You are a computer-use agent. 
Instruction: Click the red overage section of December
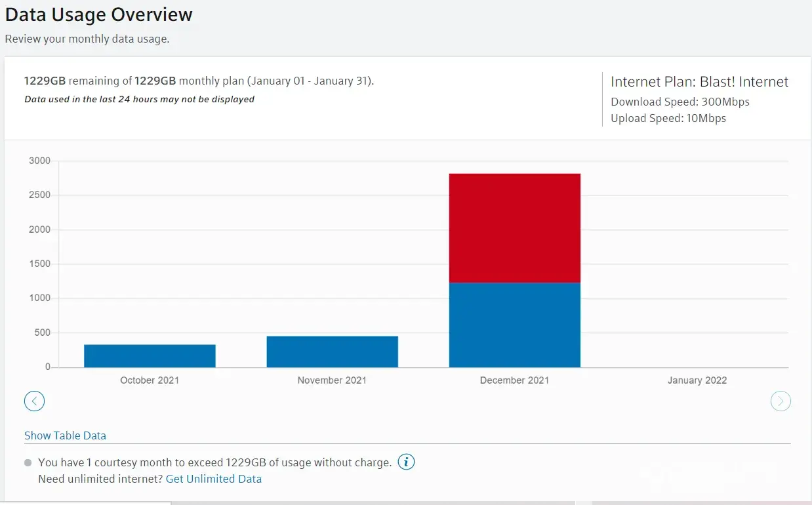pos(514,228)
